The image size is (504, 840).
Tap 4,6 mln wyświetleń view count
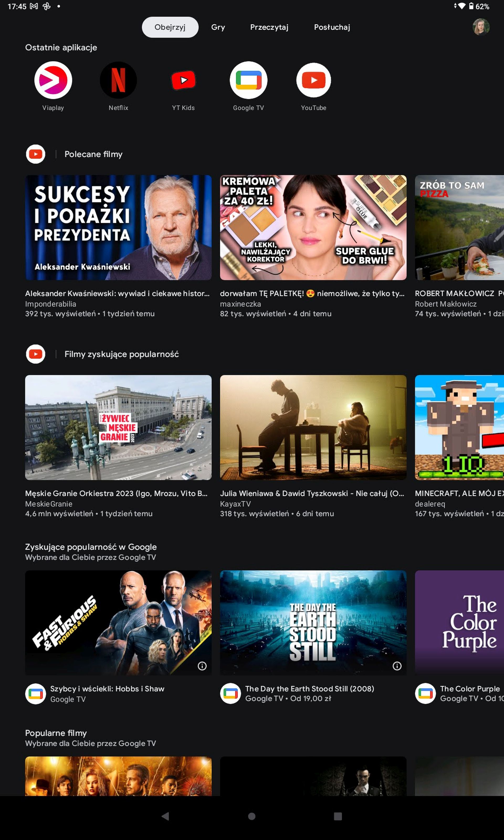click(x=59, y=514)
